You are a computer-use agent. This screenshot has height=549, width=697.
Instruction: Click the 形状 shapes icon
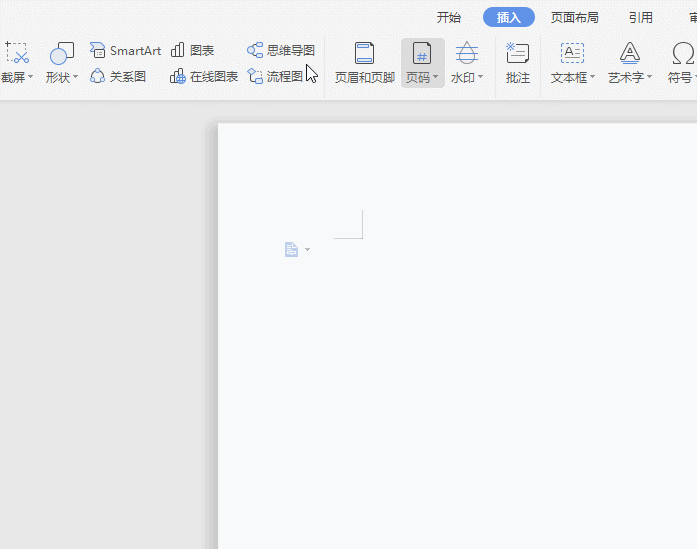pos(62,54)
